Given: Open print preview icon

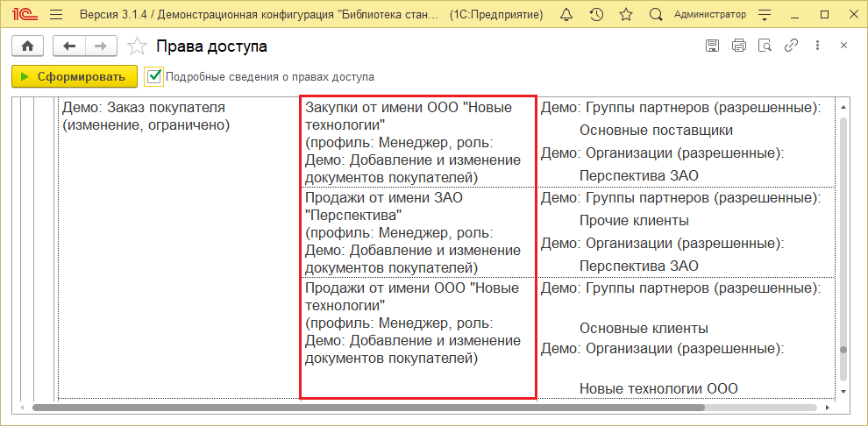Looking at the screenshot, I should 765,46.
